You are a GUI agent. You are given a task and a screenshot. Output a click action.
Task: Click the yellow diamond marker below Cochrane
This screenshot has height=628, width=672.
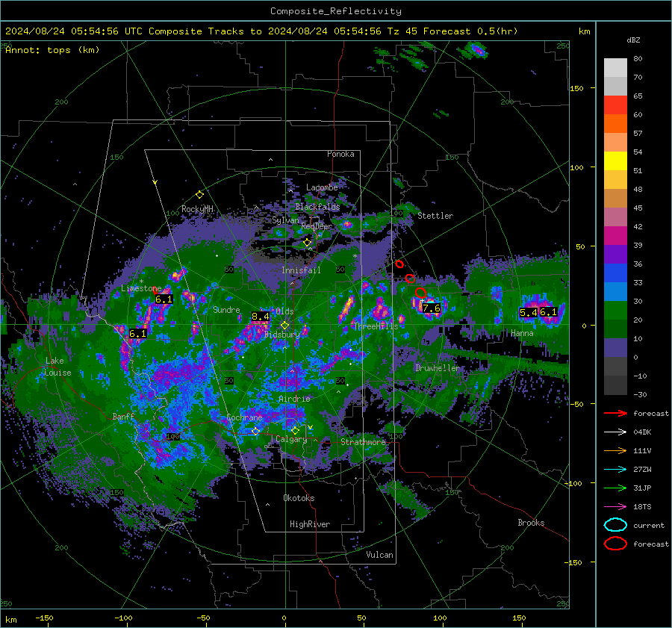click(255, 431)
